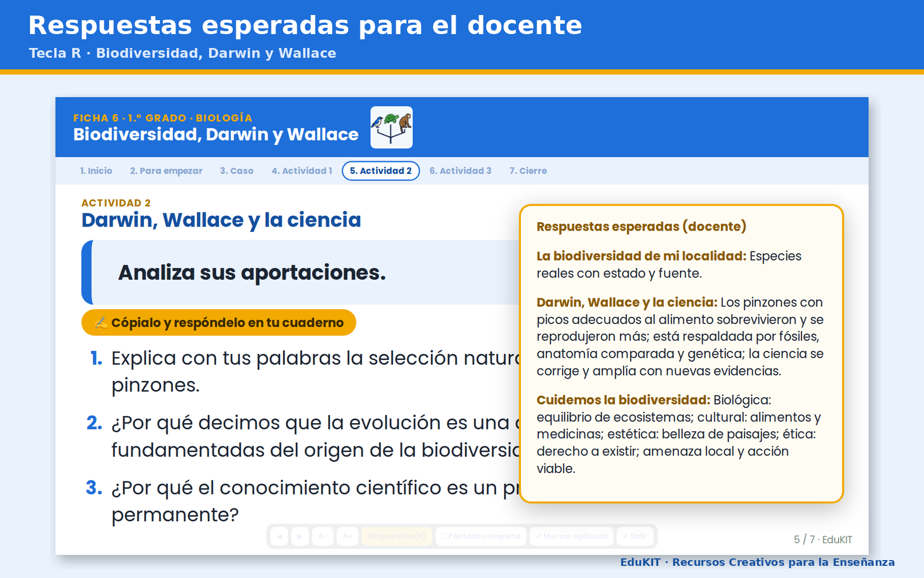This screenshot has height=578, width=924.
Task: Toggle Marcar aplicada checkmark button
Action: coord(571,536)
